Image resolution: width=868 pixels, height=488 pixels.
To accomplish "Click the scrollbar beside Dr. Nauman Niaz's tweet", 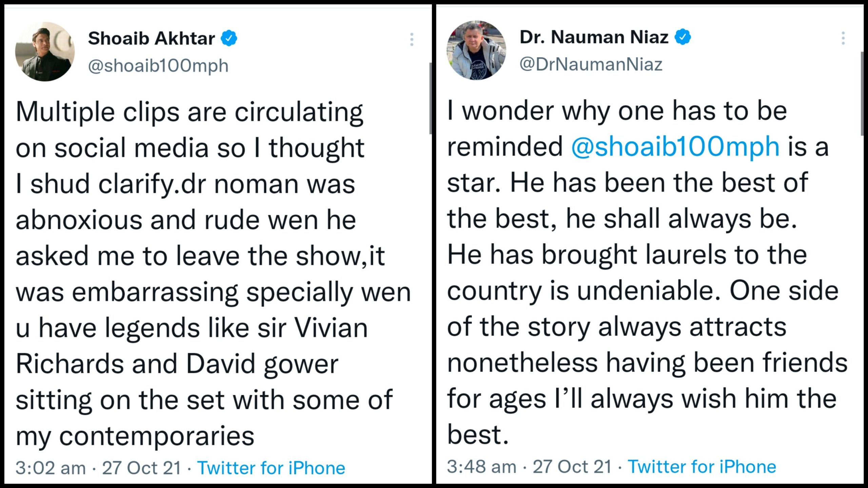I will (863, 93).
